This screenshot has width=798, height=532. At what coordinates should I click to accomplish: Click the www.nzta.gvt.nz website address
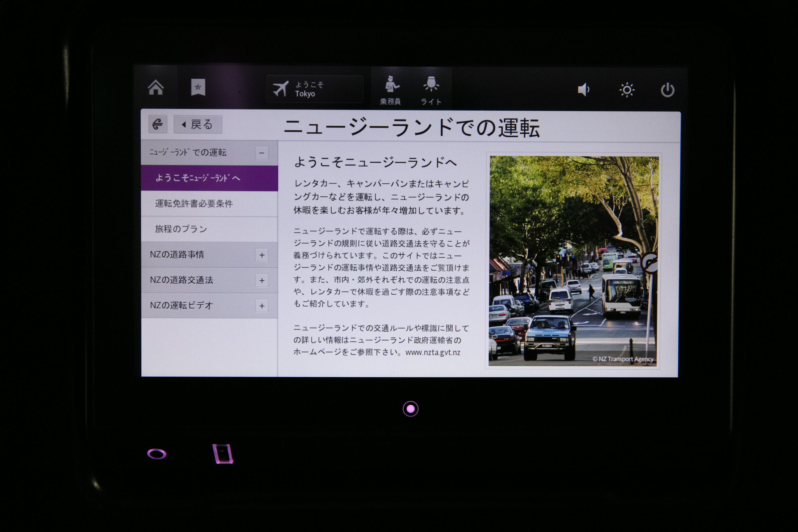click(x=433, y=352)
